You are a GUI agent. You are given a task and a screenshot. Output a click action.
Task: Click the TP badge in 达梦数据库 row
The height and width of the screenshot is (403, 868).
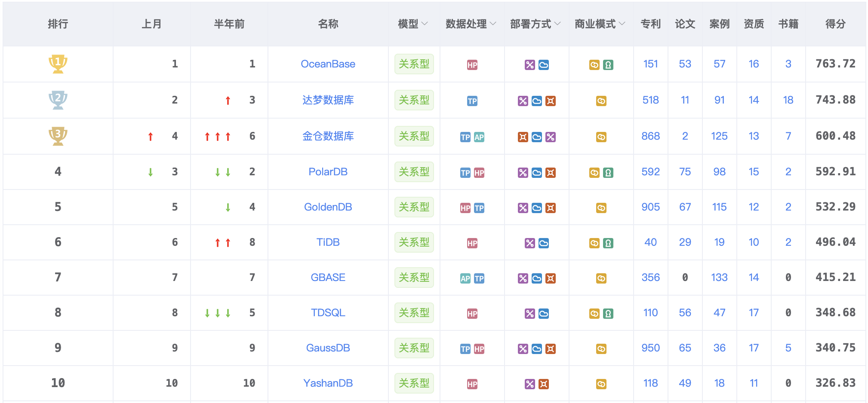pyautogui.click(x=472, y=101)
